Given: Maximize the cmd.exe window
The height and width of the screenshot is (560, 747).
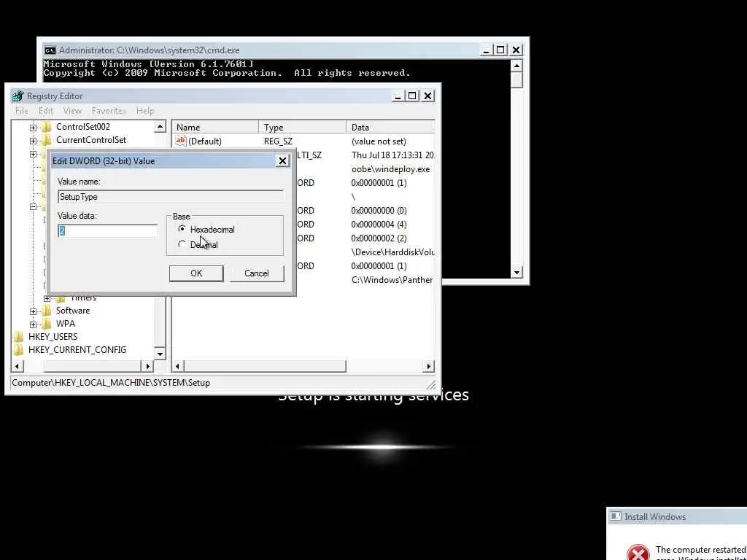Looking at the screenshot, I should [x=500, y=50].
